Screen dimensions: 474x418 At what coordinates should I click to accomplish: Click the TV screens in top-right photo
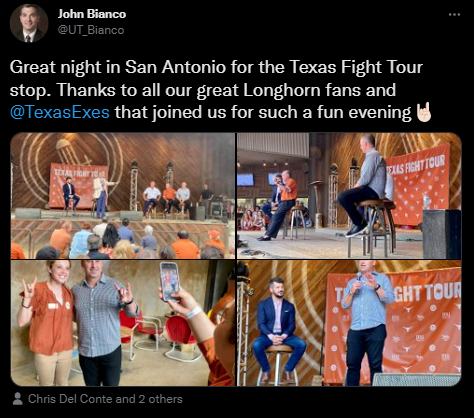(260, 179)
